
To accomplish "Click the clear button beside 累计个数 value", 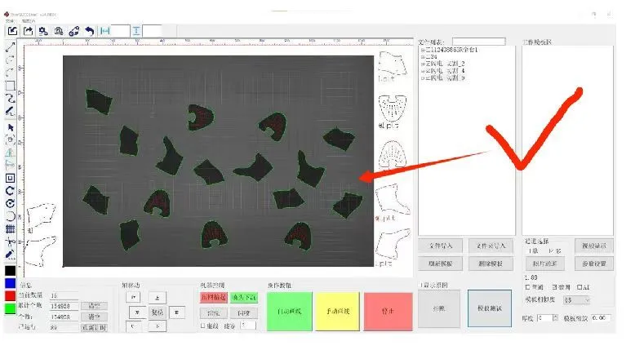I will click(94, 306).
